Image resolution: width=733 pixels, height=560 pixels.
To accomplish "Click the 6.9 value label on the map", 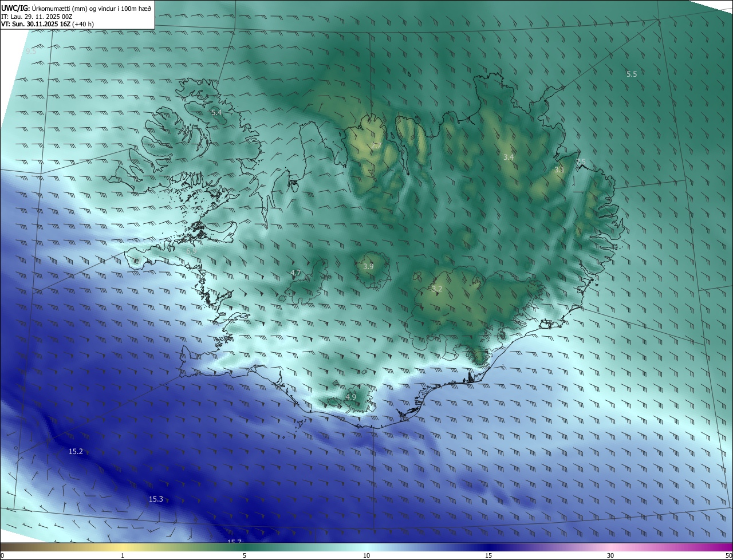I will point(191,251).
